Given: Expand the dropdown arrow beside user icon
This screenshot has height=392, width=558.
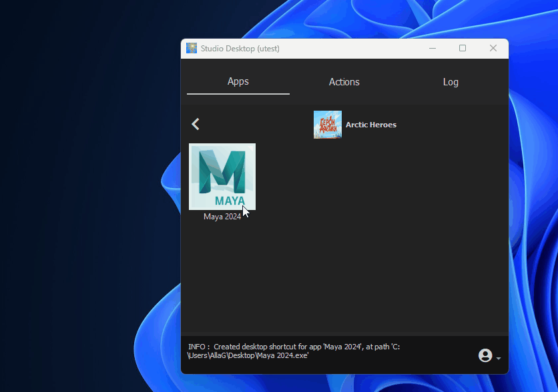Looking at the screenshot, I should (499, 359).
